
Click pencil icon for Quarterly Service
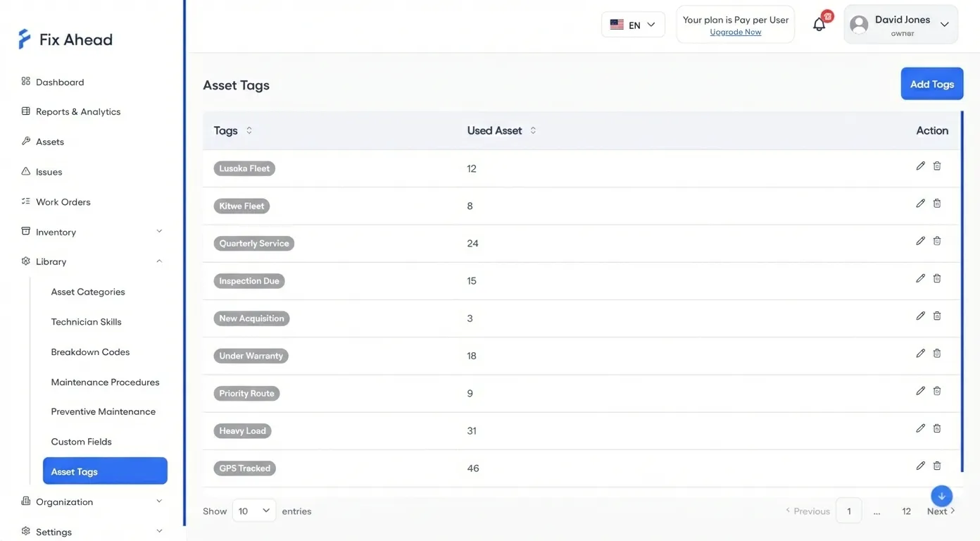click(920, 241)
